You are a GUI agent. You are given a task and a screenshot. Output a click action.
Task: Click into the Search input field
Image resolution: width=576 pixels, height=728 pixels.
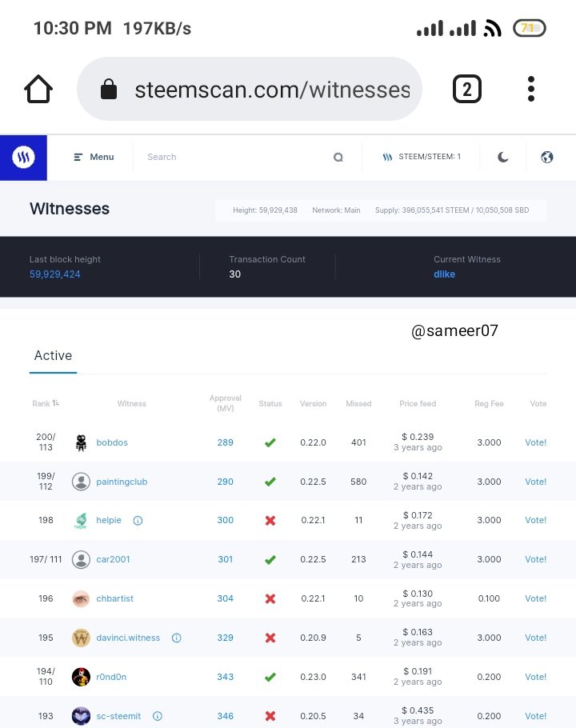coord(232,158)
